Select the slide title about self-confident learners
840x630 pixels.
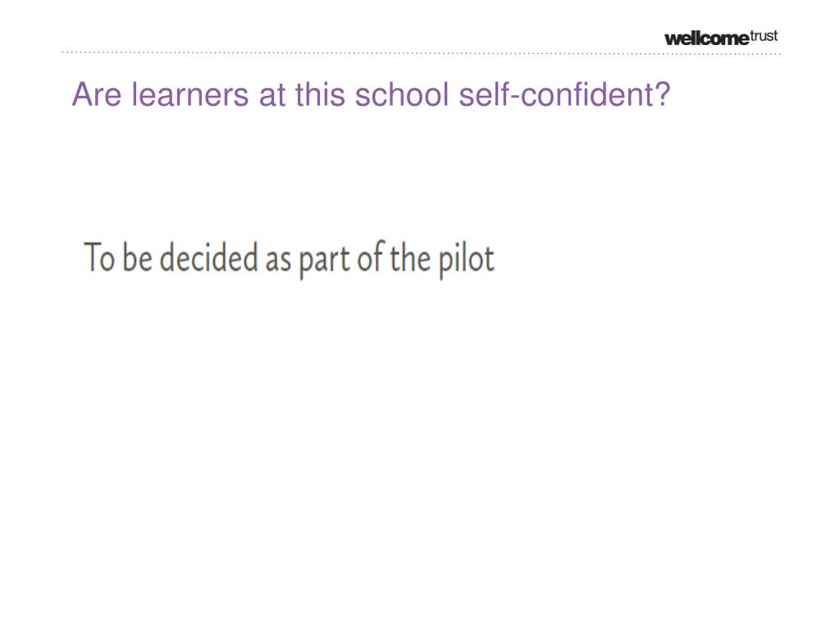[371, 95]
